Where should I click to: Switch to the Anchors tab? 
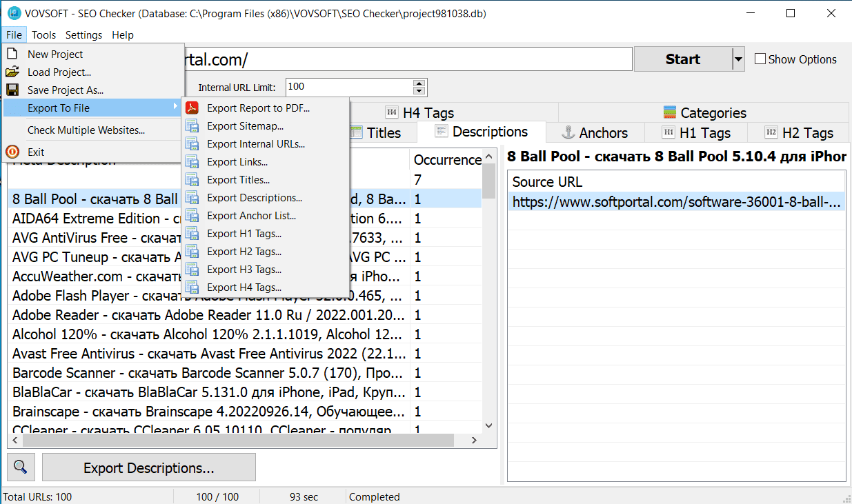pos(595,132)
